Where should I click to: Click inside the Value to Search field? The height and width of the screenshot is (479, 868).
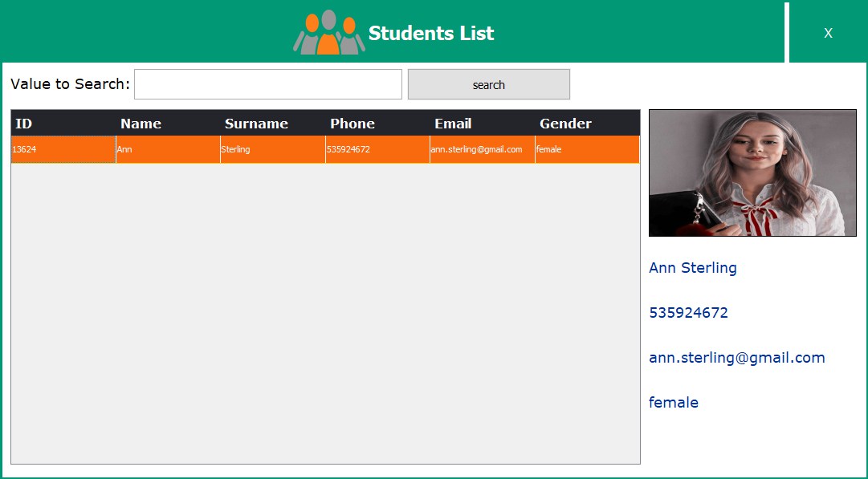(267, 83)
